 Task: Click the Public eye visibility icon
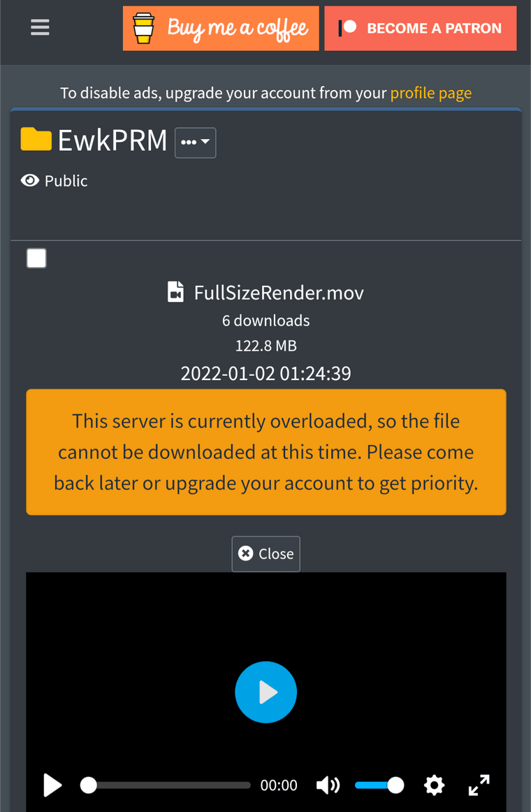point(29,180)
